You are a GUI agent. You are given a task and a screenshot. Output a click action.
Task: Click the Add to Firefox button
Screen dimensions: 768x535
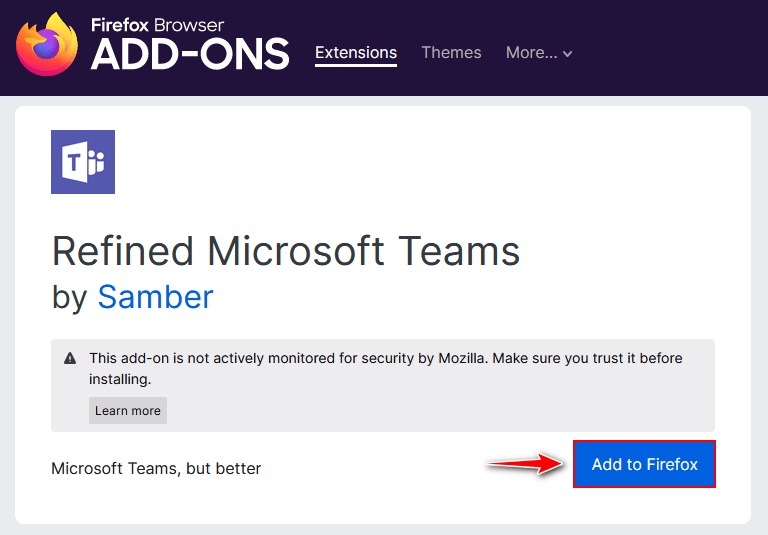644,464
